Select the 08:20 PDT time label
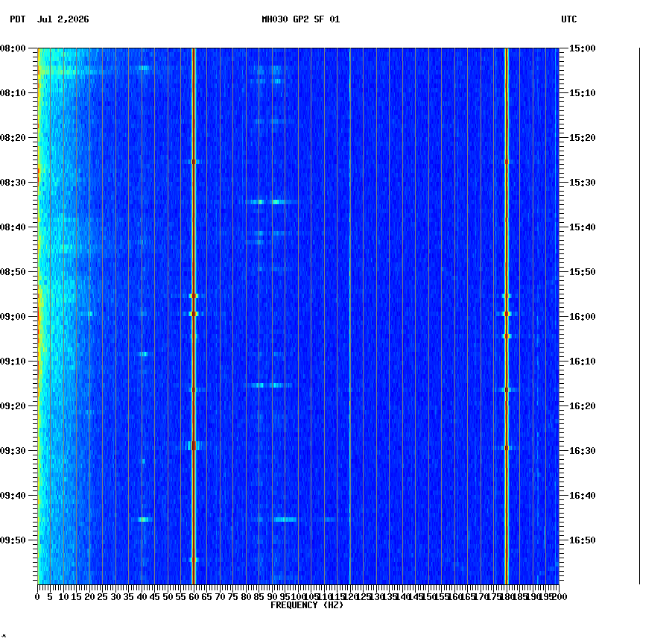The image size is (672, 644). pos(13,138)
